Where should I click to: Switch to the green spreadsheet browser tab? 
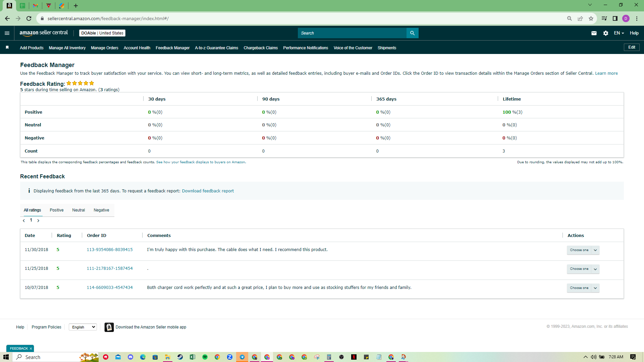tap(22, 6)
